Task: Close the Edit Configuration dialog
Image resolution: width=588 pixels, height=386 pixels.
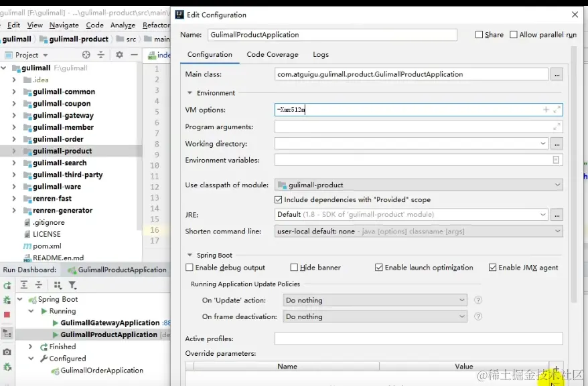Action: [x=575, y=15]
